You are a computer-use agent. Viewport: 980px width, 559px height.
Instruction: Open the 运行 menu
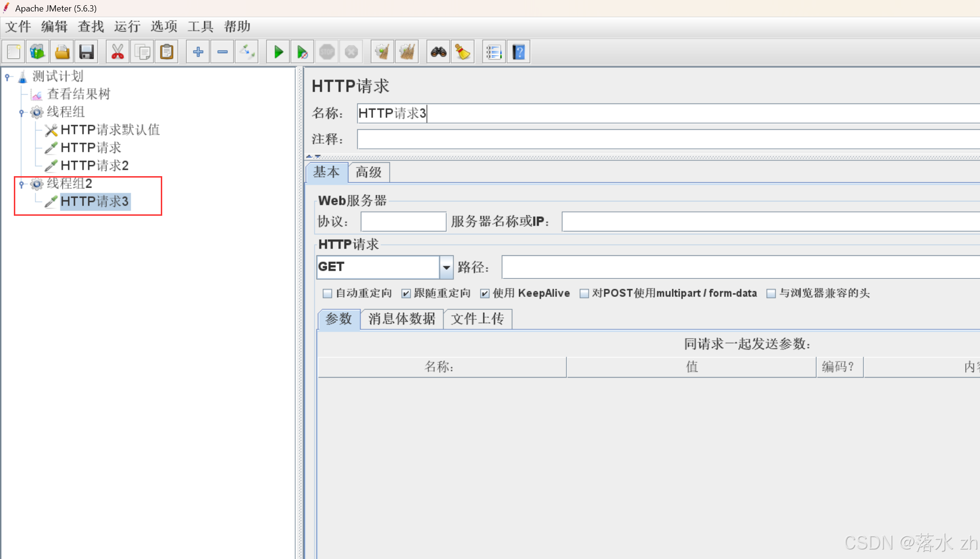click(127, 27)
